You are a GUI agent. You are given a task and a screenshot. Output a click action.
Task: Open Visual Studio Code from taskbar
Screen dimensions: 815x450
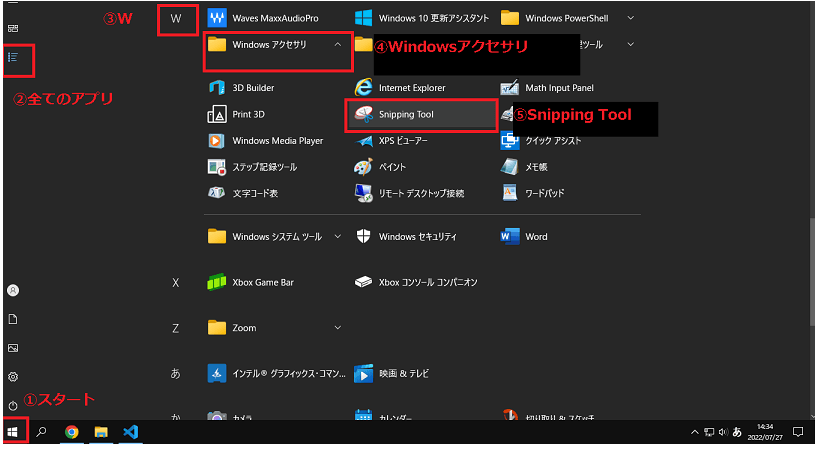pyautogui.click(x=130, y=432)
